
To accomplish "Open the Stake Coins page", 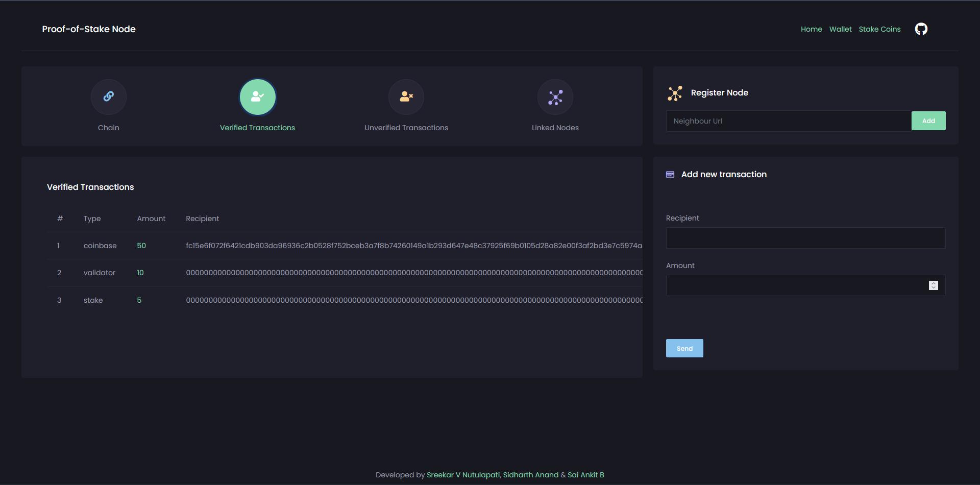I will (879, 29).
